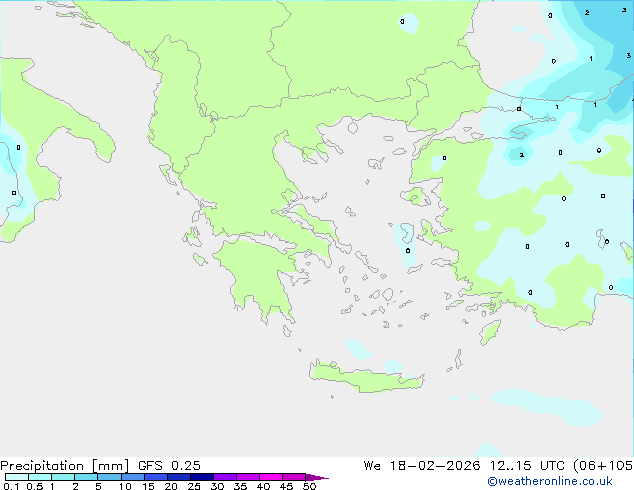The image size is (634, 490).
Task: Pick the 30 mm purple legend swatch
Action: pyautogui.click(x=226, y=478)
